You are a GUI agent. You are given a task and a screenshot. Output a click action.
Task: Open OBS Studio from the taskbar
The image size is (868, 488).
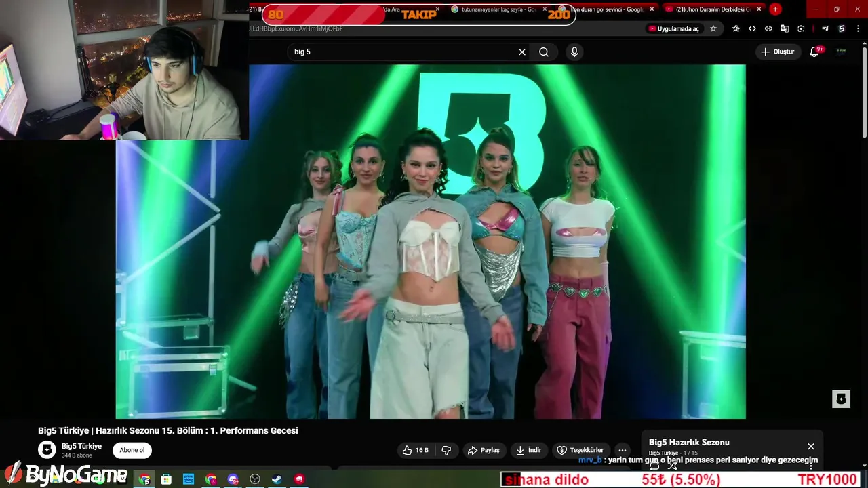point(255,479)
